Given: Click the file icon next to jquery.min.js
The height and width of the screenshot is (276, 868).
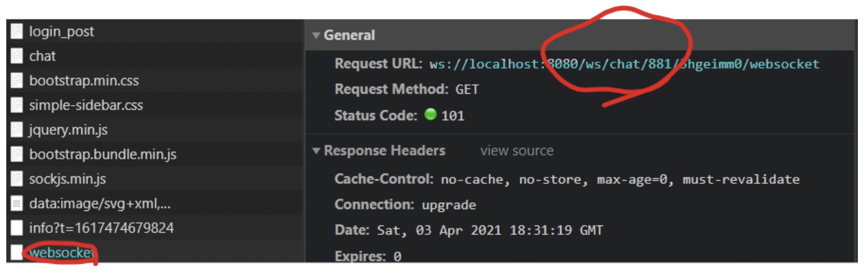Looking at the screenshot, I should click(x=17, y=130).
